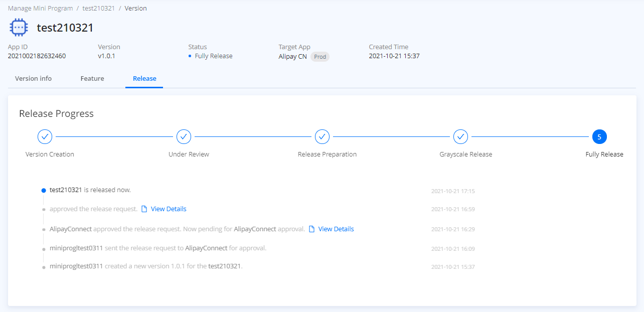Click the test210321 mini program icon

(19, 28)
